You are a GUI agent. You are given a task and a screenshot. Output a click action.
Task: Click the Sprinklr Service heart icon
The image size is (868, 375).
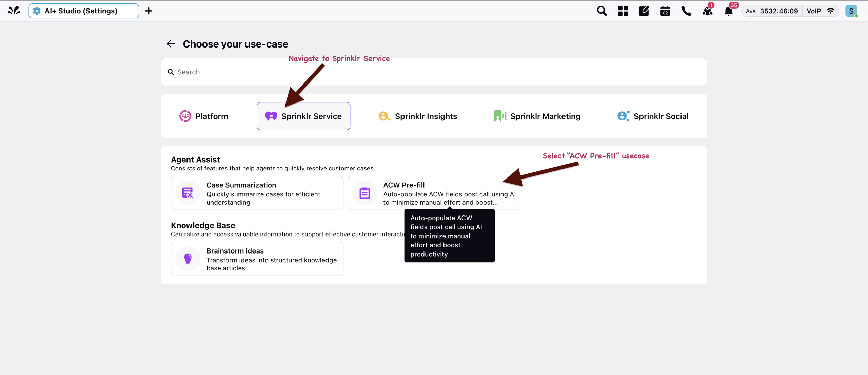(271, 116)
